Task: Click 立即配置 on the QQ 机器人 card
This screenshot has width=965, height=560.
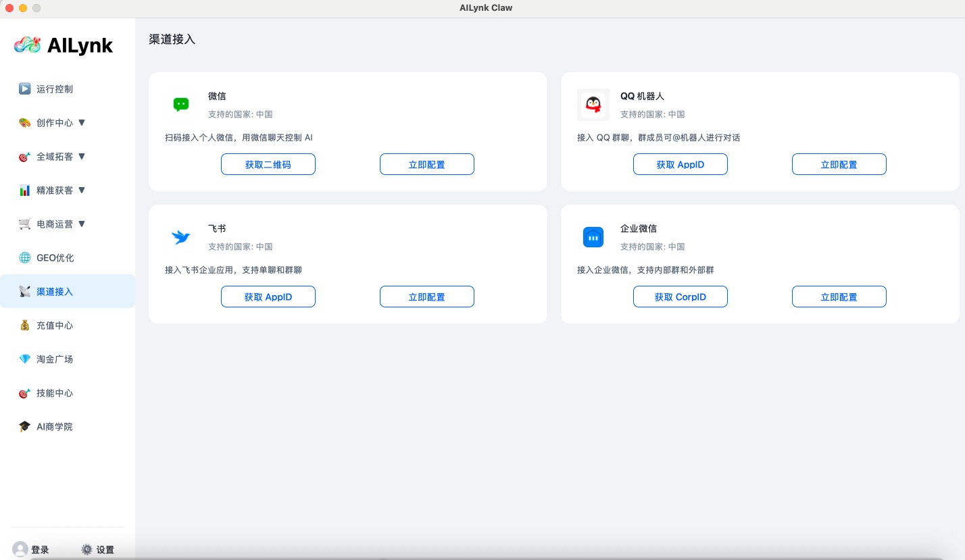Action: (x=839, y=164)
